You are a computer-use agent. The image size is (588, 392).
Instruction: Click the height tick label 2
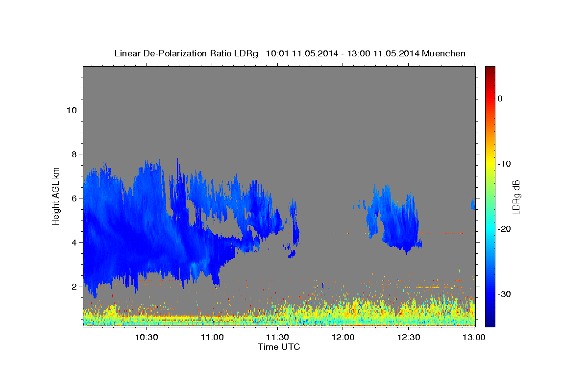73,286
